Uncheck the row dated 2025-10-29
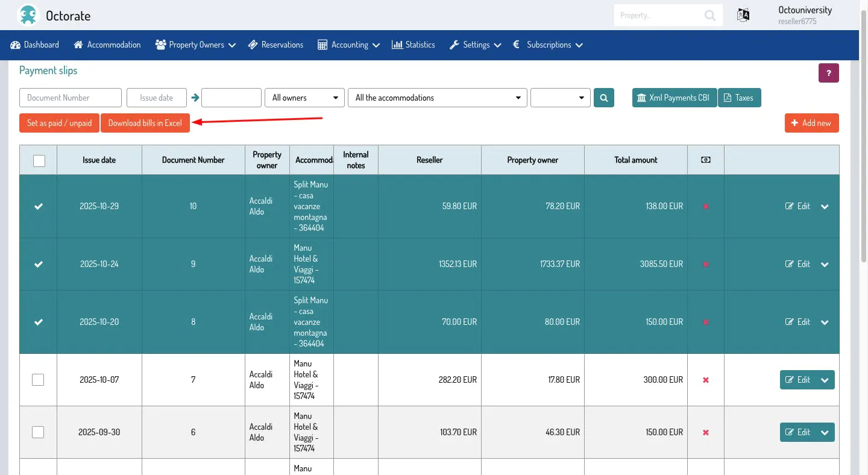The width and height of the screenshot is (868, 475). point(39,206)
